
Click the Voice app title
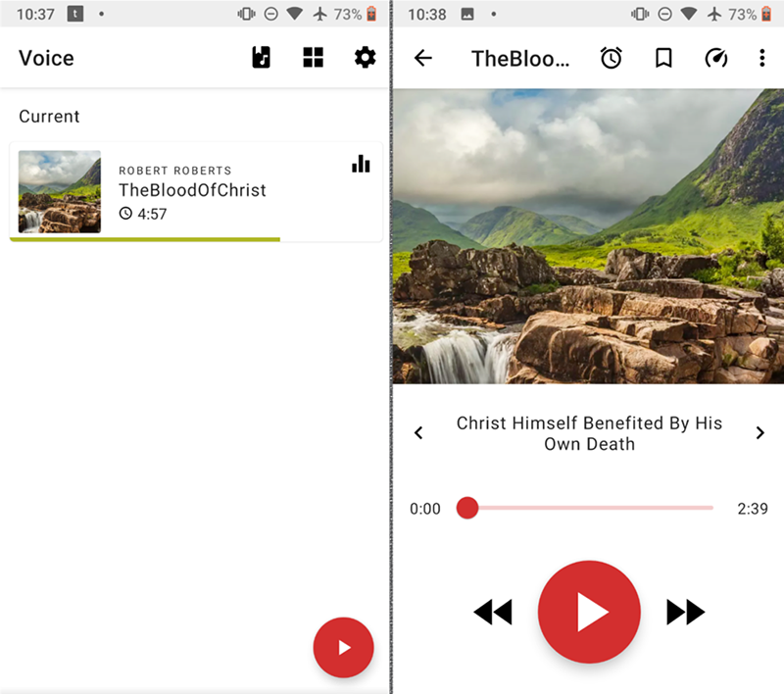pos(46,58)
